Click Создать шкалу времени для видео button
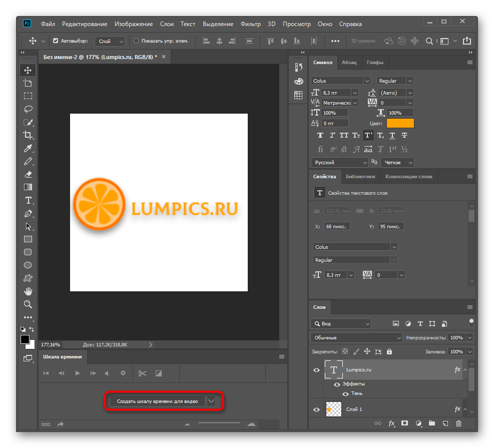Viewport: 494px width, 448px height. click(157, 401)
